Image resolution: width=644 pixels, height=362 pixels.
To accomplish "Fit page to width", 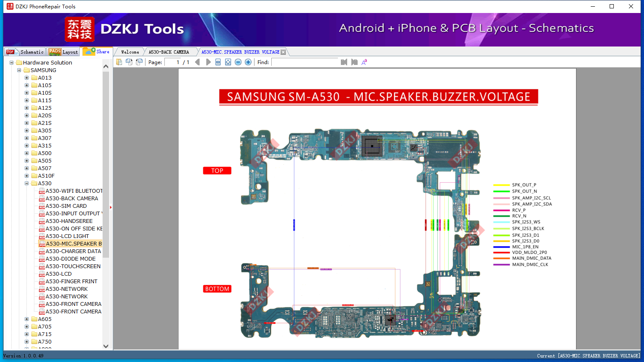I will (x=218, y=62).
